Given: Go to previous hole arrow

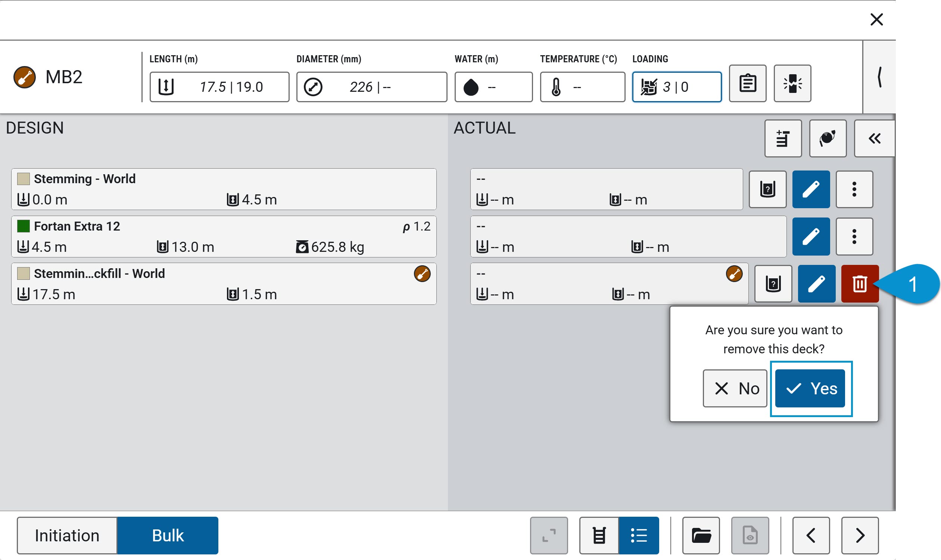Looking at the screenshot, I should coord(811,535).
